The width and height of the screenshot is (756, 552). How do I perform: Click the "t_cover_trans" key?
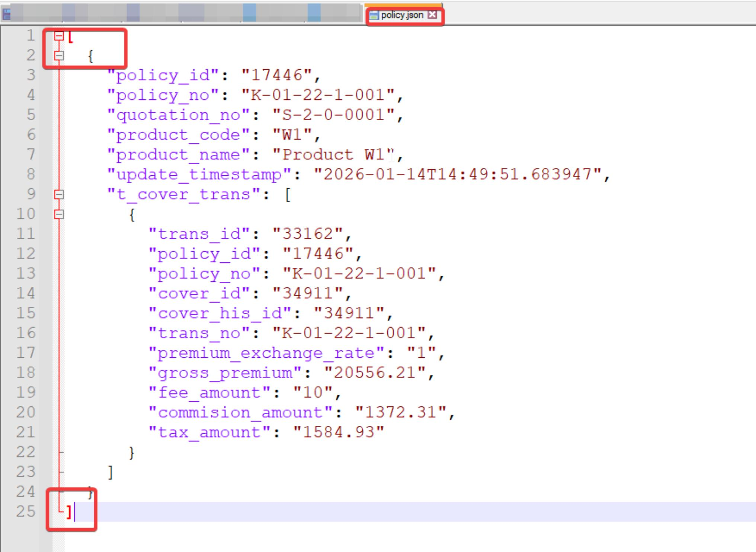click(x=183, y=194)
